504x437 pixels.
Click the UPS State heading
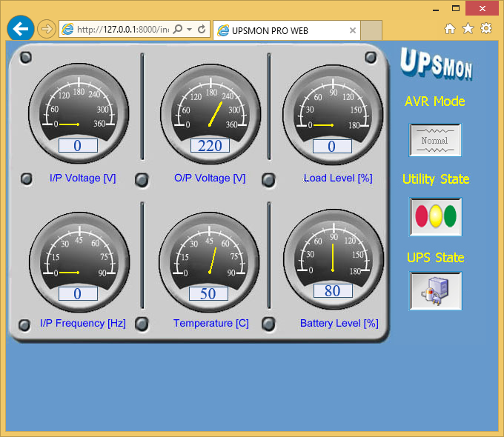(x=436, y=258)
